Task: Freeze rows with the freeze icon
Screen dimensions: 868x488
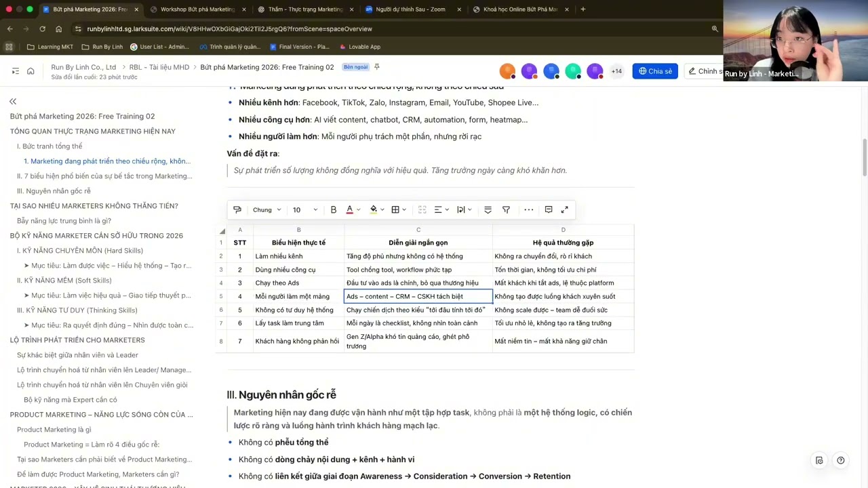Action: click(x=488, y=210)
